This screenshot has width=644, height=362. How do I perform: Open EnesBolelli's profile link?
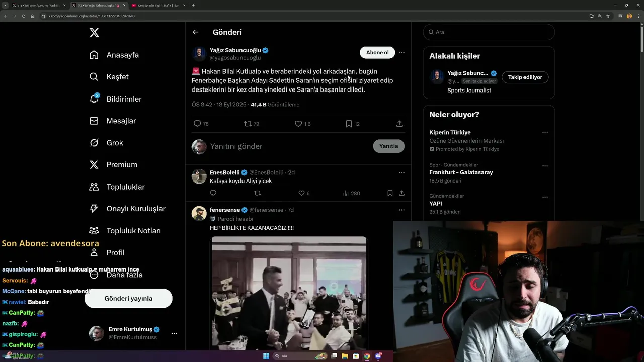(225, 172)
